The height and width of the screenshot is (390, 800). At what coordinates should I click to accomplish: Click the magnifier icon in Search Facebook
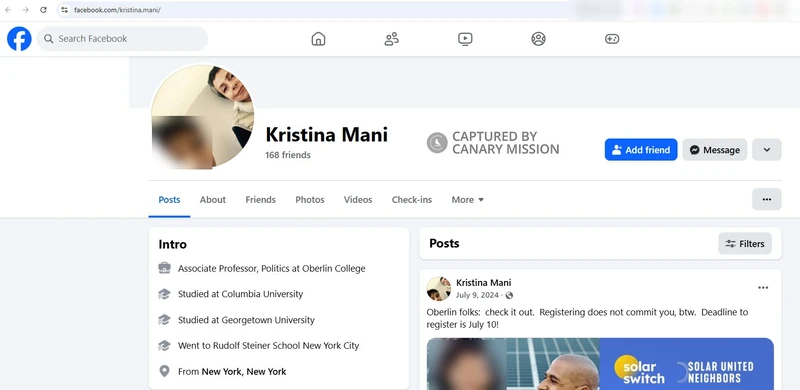pyautogui.click(x=48, y=39)
